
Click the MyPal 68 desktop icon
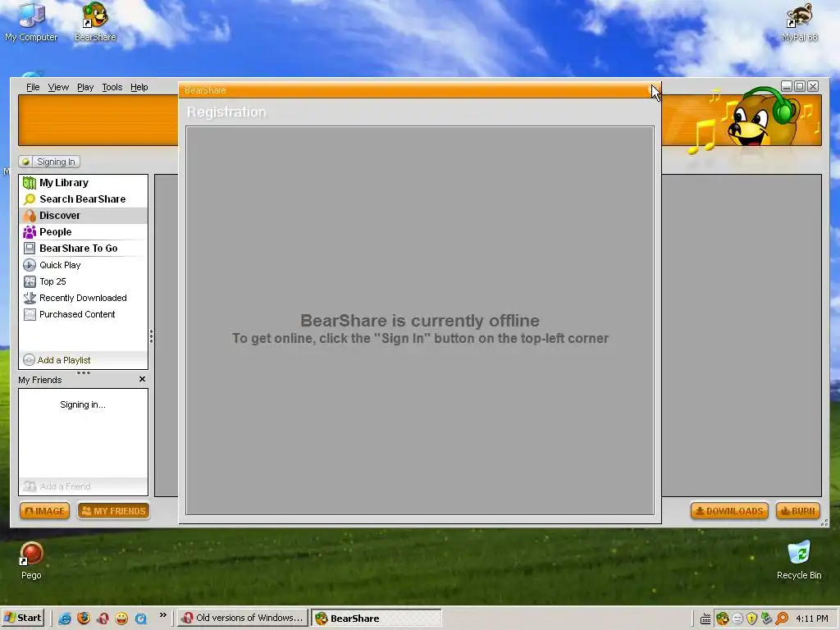pos(799,22)
